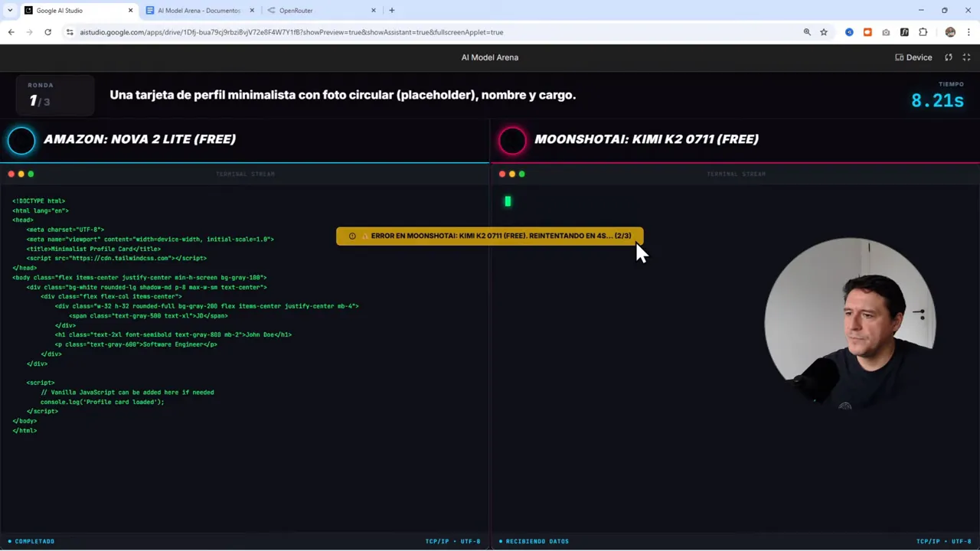Dismiss the MoonshotAI error retry banner
This screenshot has width=980, height=551.
(490, 236)
